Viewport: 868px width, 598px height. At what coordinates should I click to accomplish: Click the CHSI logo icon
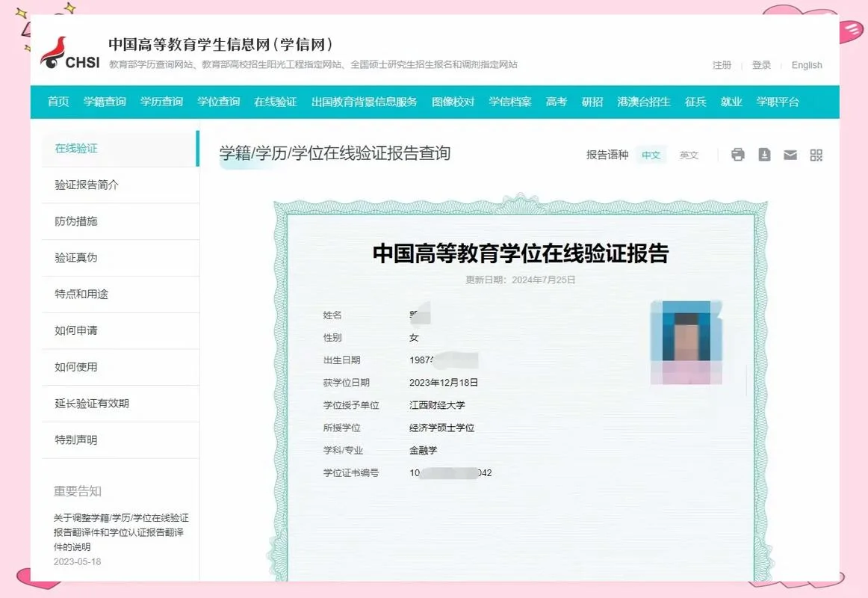(70, 53)
